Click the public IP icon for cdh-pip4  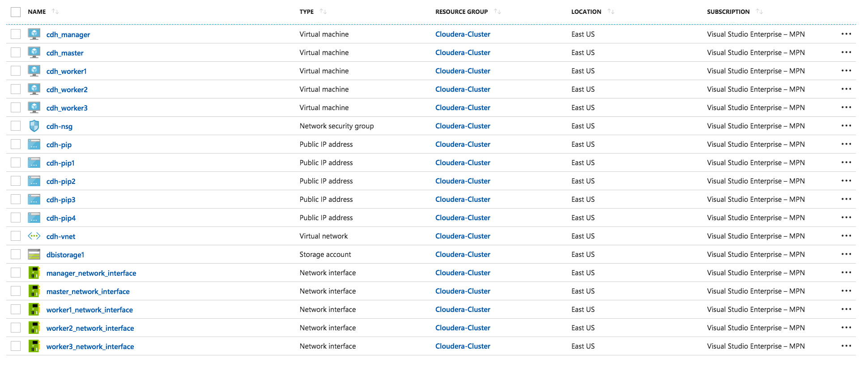[x=34, y=218]
